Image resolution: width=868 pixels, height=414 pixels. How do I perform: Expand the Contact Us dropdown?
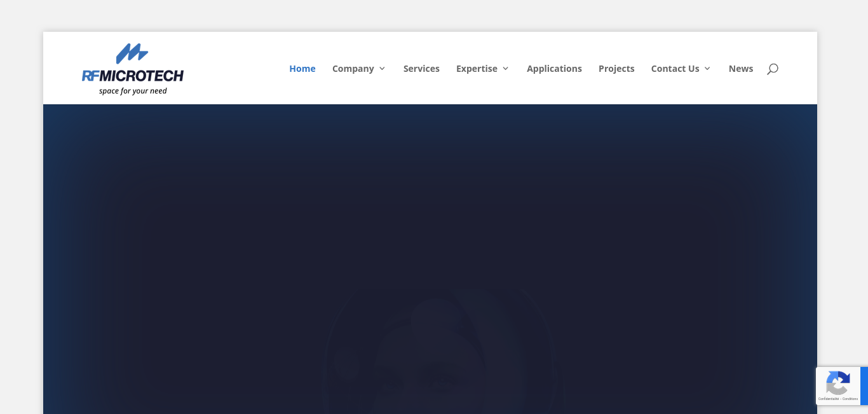681,69
